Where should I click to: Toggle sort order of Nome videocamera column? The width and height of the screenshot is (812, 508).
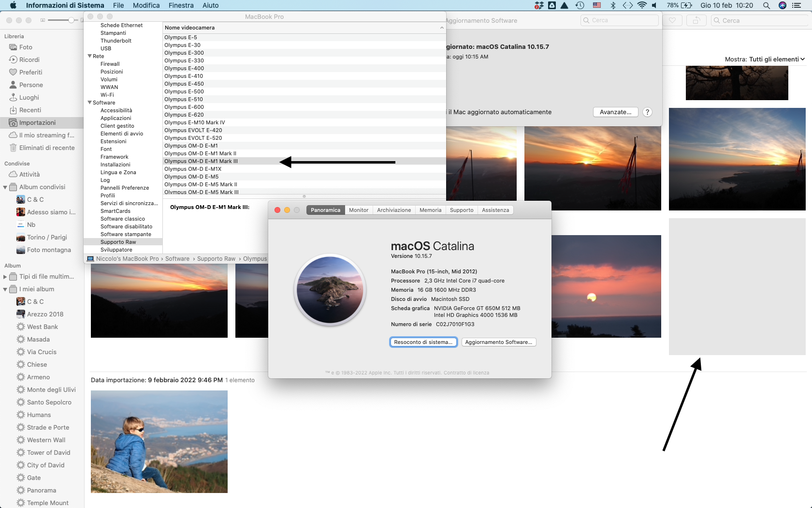pyautogui.click(x=304, y=28)
